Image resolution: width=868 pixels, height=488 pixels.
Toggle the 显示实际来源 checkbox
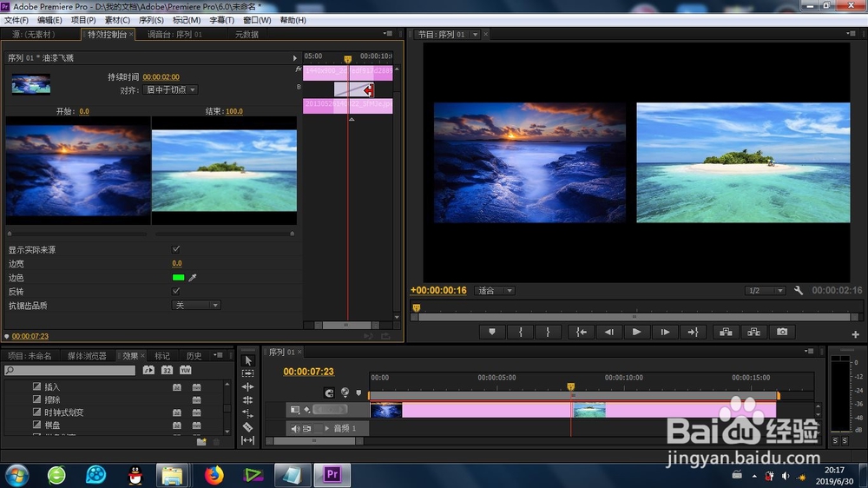tap(176, 249)
